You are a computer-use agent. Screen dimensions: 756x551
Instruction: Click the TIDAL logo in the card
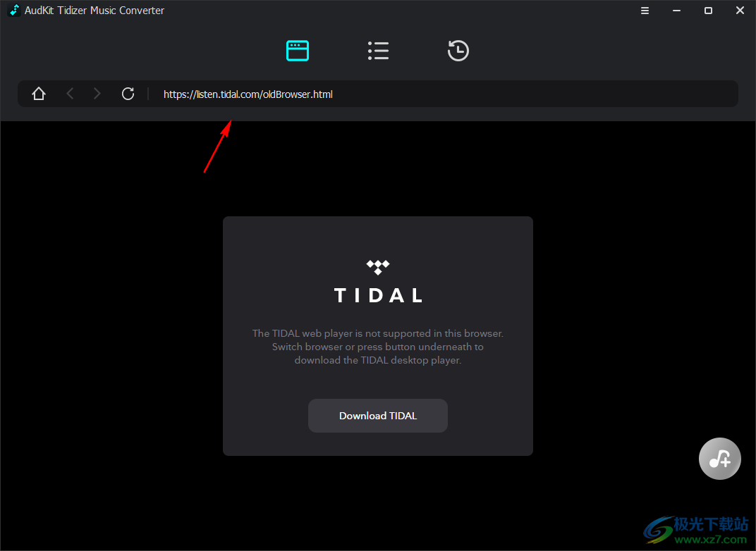point(378,282)
